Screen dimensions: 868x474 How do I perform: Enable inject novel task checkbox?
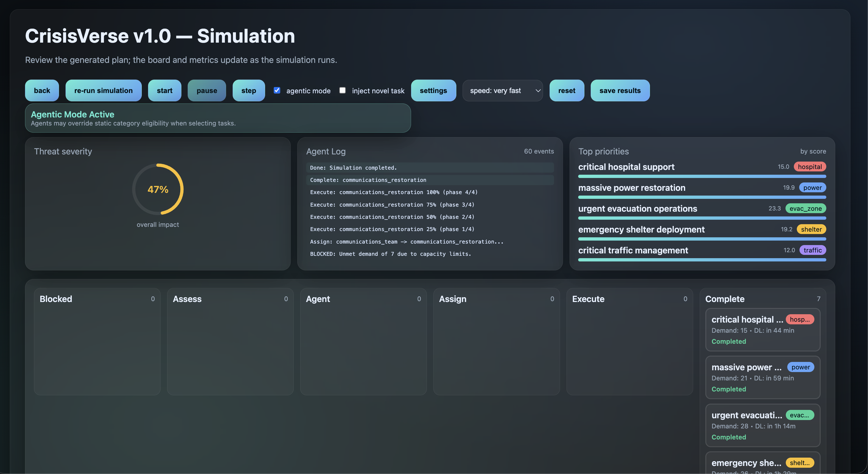(x=342, y=90)
